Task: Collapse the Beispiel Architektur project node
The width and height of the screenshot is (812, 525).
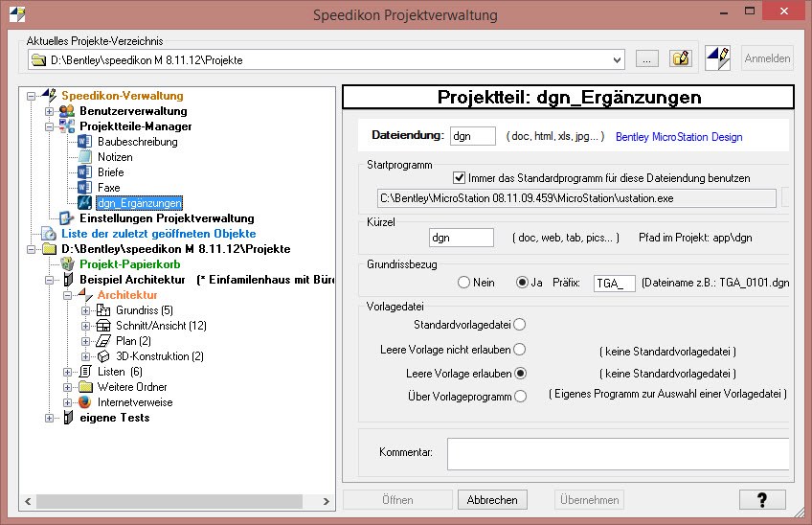Action: click(49, 280)
